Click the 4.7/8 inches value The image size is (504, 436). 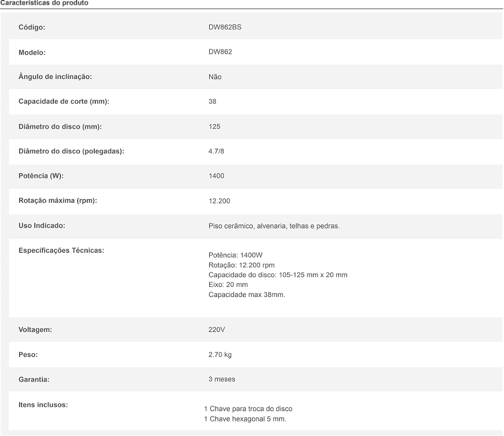point(216,151)
